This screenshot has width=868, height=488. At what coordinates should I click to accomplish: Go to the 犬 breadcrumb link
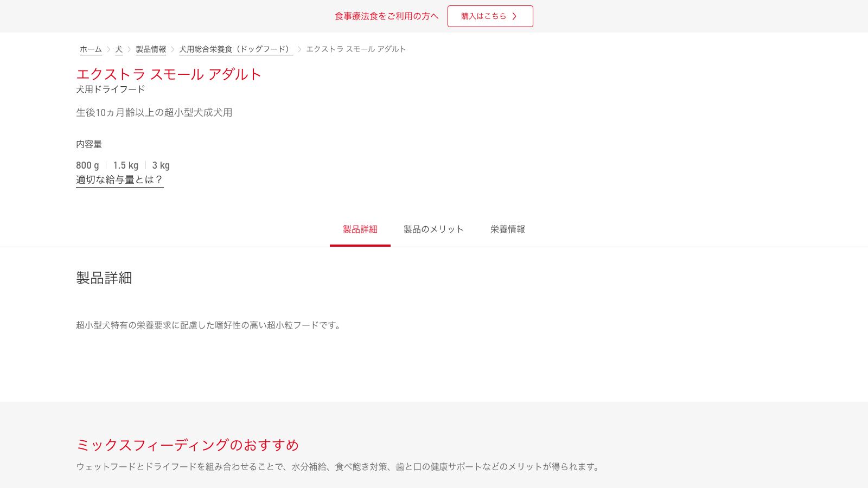(119, 49)
